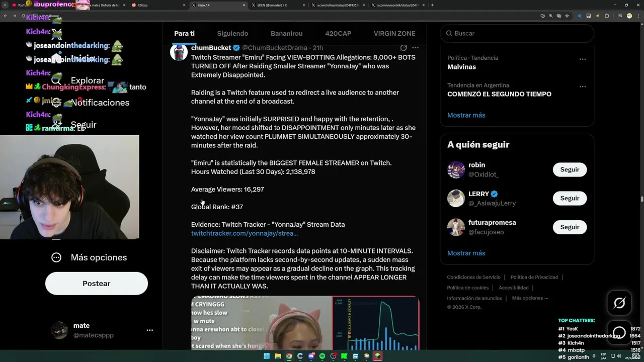Expand Más opciones footer menu
Image resolution: width=644 pixels, height=362 pixels.
tap(530, 298)
